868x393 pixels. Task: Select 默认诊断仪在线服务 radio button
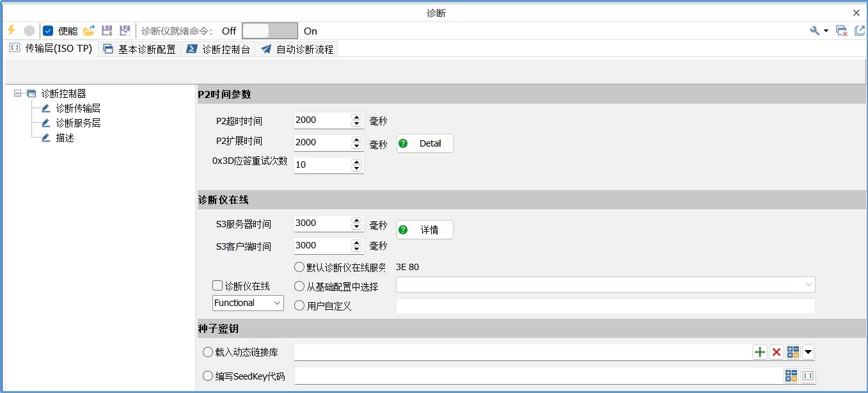tap(299, 267)
